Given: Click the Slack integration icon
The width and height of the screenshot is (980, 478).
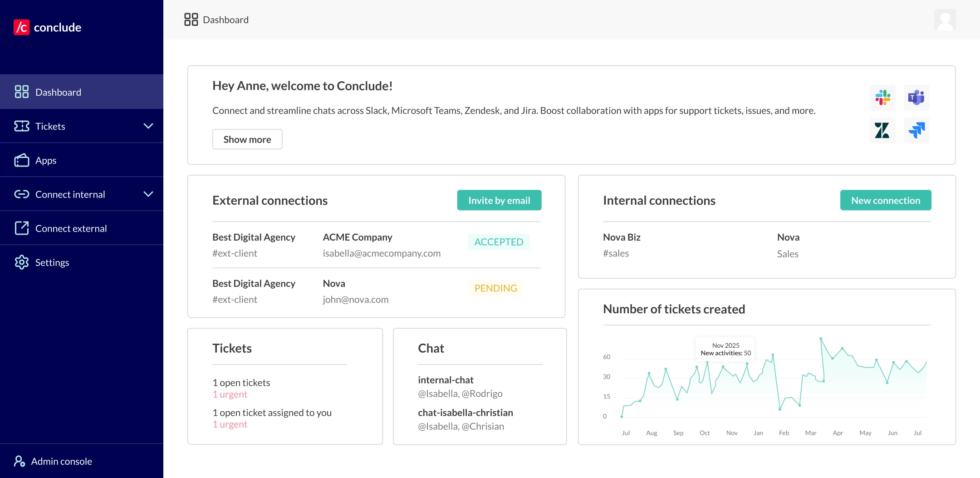Looking at the screenshot, I should (x=882, y=98).
